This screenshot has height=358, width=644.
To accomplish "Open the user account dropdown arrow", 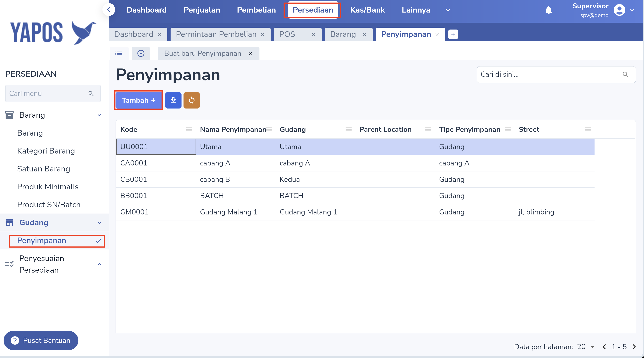I will coord(632,10).
